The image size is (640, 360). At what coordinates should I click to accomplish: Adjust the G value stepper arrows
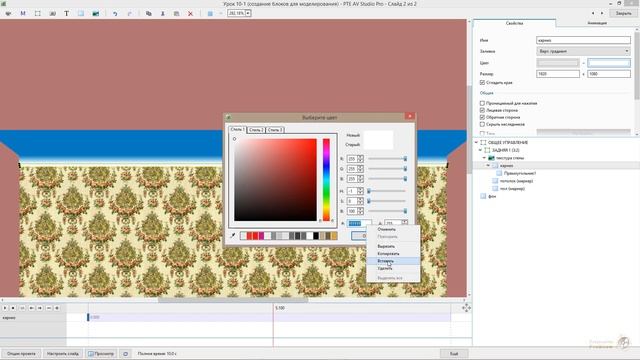[360, 169]
